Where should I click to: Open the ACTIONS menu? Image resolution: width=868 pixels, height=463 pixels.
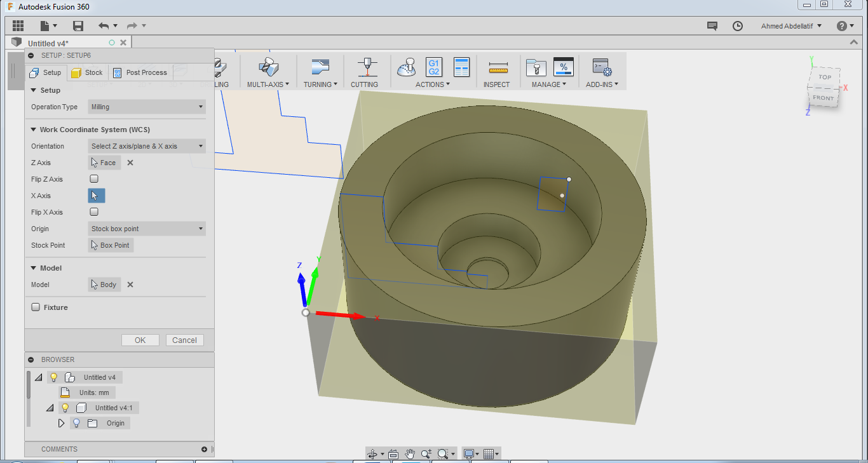(432, 84)
